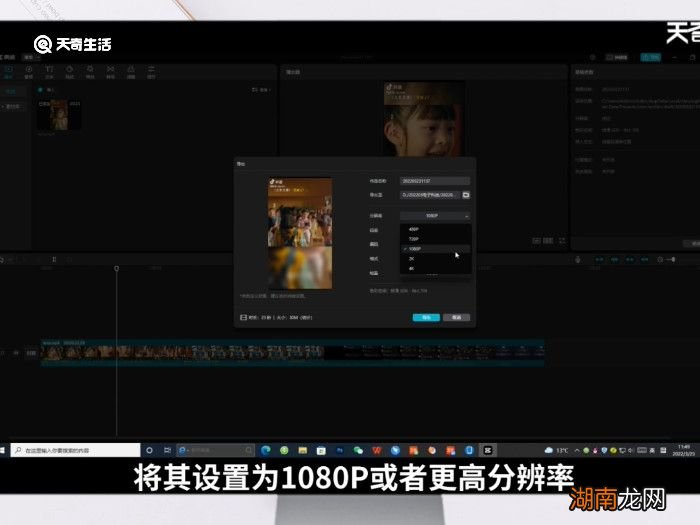Open Microsoft Edge from the taskbar
Viewport: 700px width, 525px height.
click(266, 450)
